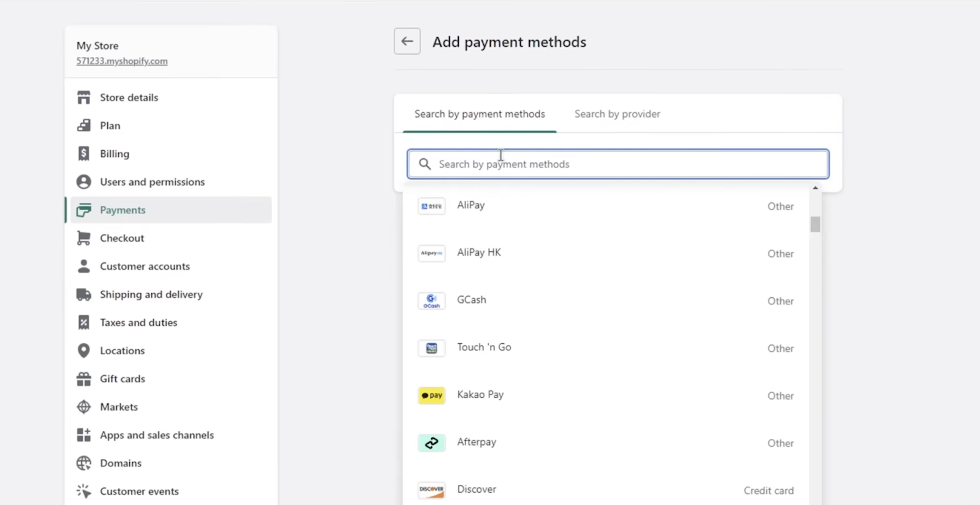The image size is (980, 505).
Task: Click the Markets globe icon
Action: pyautogui.click(x=84, y=407)
